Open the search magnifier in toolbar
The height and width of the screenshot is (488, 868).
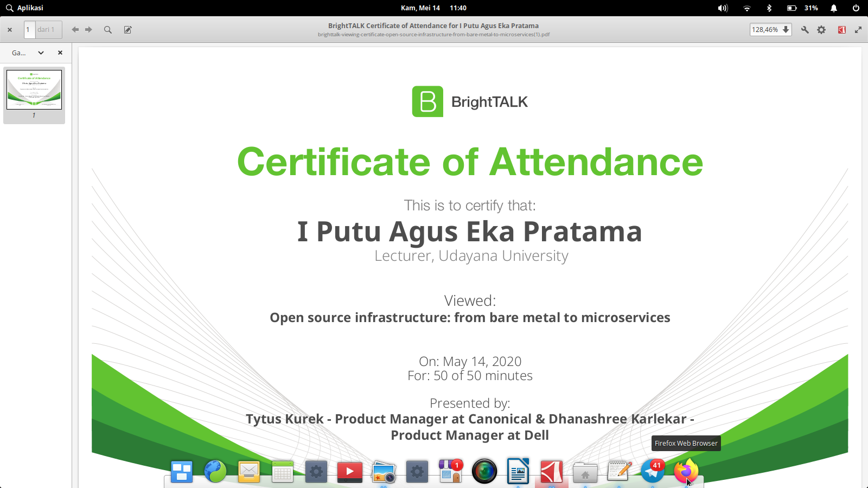[x=108, y=30]
